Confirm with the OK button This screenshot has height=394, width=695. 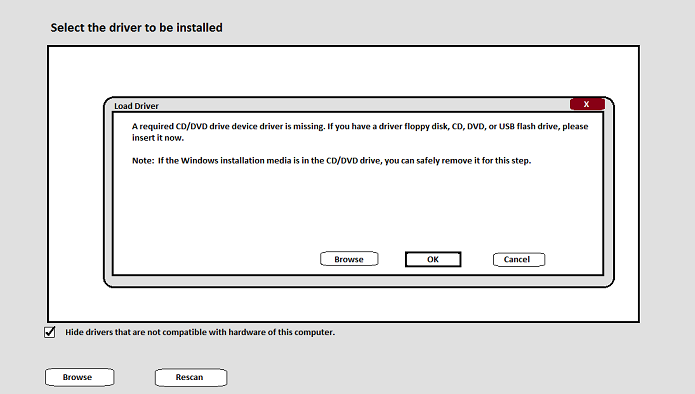click(433, 259)
